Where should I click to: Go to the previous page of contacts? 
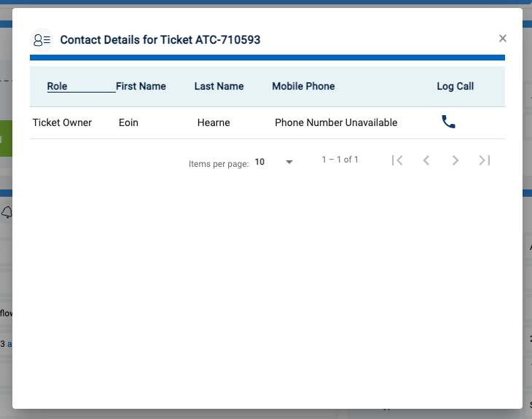tap(426, 160)
